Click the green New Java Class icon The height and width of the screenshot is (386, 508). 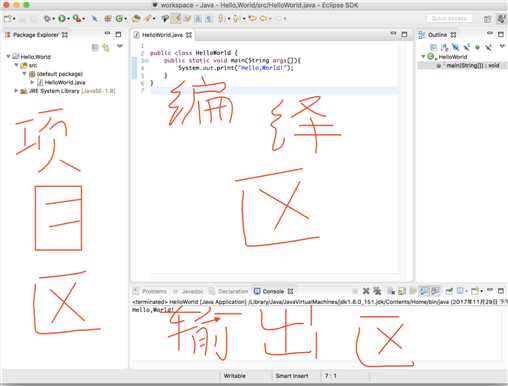pos(119,19)
